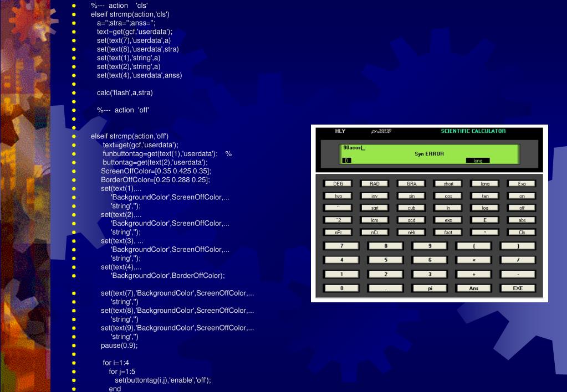Viewport: 567px width, 392px height.
Task: Click the line BorderOffColor=[0.25 0.288 0.25];
Action: pyautogui.click(x=156, y=180)
